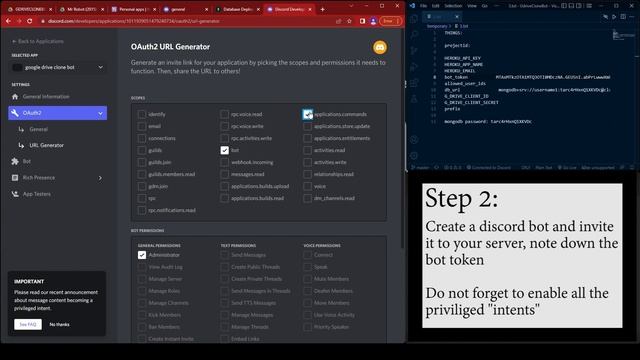Image resolution: width=640 pixels, height=360 pixels.
Task: Click the VS Code minimap preview
Action: click(x=623, y=35)
